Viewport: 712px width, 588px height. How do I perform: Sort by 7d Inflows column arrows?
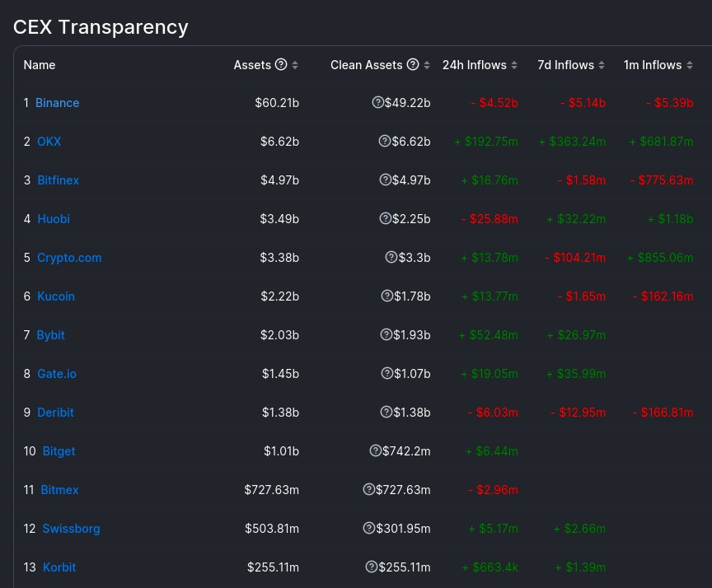click(602, 65)
